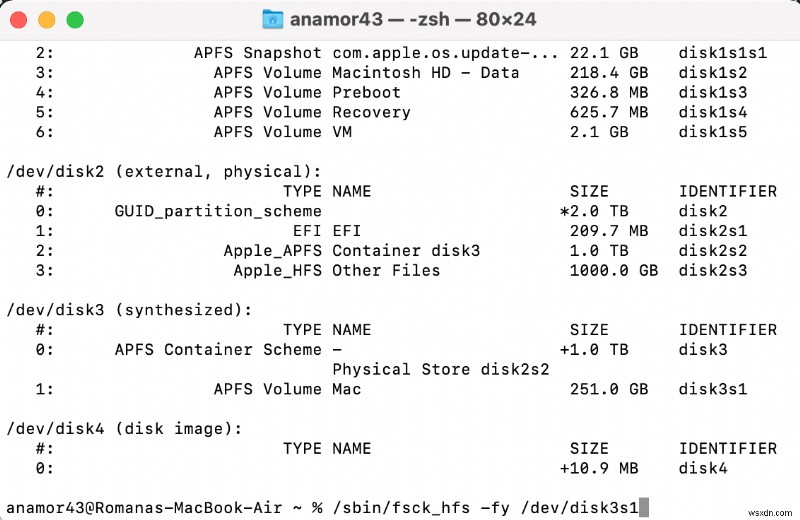Click the 'com.apple.os.update-...' snapshot name
This screenshot has width=800, height=520.
coord(445,52)
